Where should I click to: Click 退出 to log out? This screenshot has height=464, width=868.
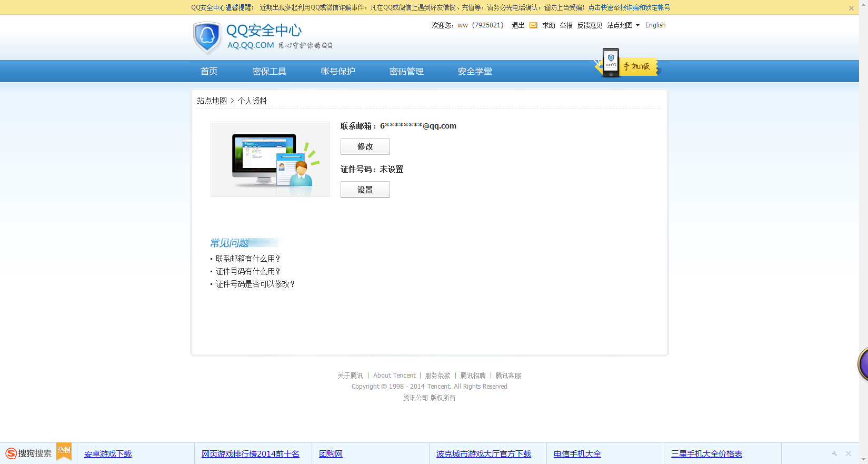pyautogui.click(x=518, y=25)
